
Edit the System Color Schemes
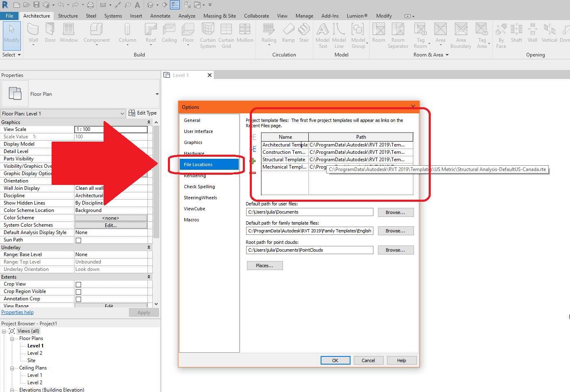[x=111, y=225]
